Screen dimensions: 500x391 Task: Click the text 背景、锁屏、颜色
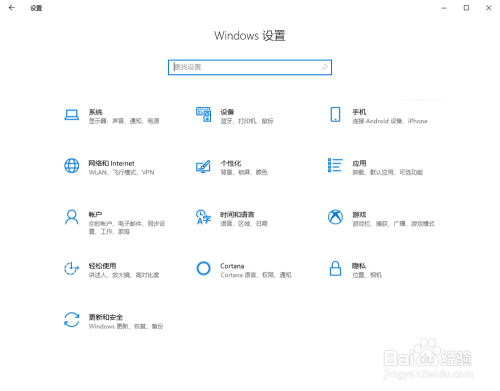[244, 172]
